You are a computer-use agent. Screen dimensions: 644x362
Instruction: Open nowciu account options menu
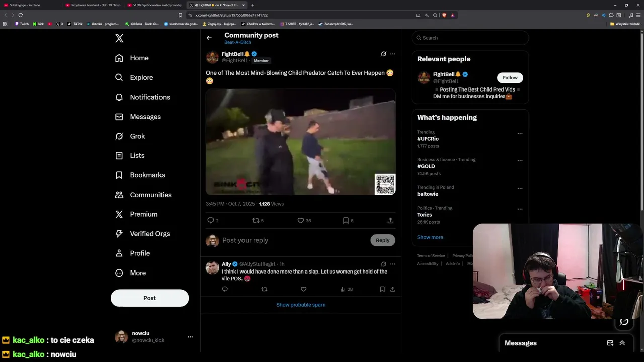tap(190, 337)
